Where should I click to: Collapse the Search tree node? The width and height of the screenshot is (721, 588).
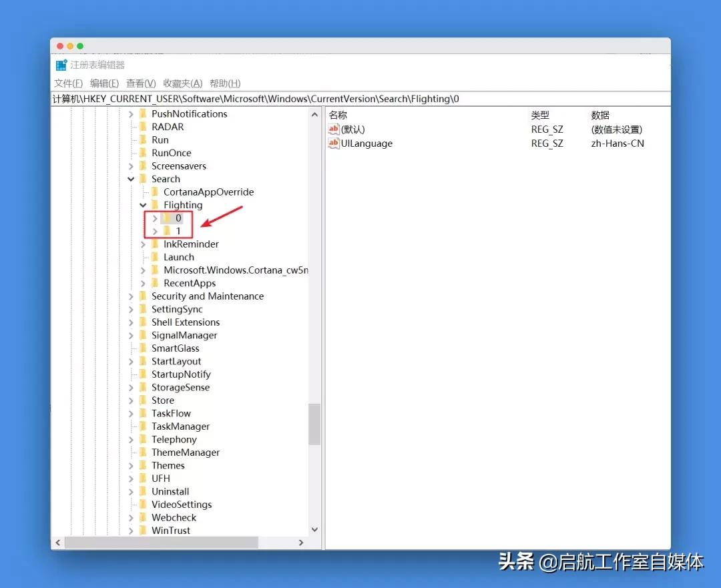(131, 179)
